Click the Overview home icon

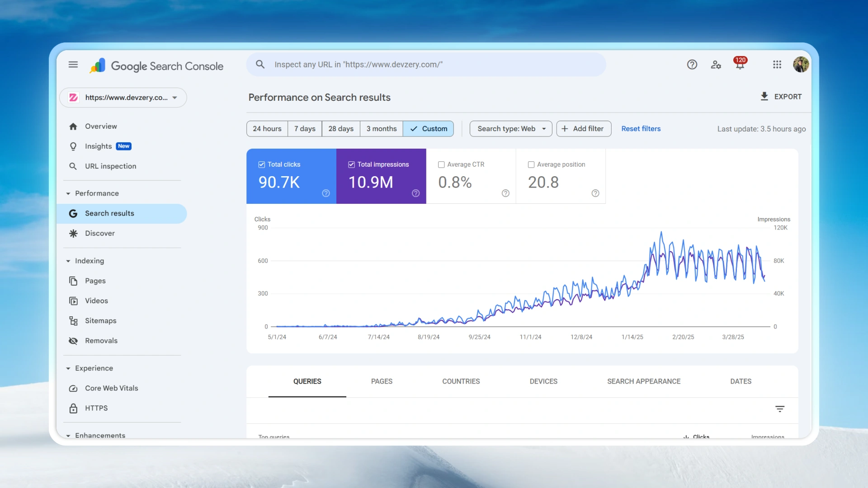click(x=73, y=127)
